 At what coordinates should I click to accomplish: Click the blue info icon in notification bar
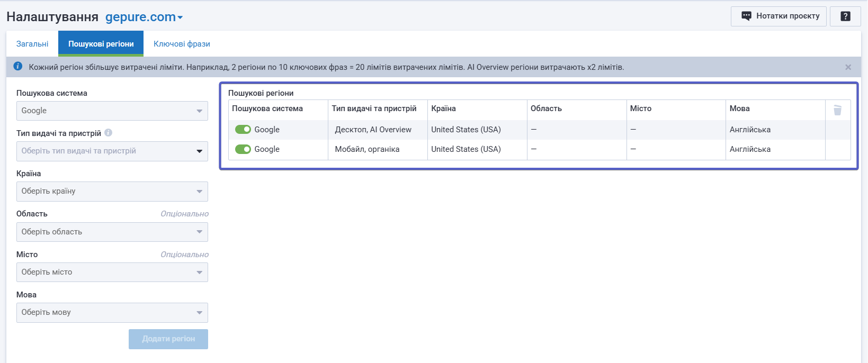18,66
